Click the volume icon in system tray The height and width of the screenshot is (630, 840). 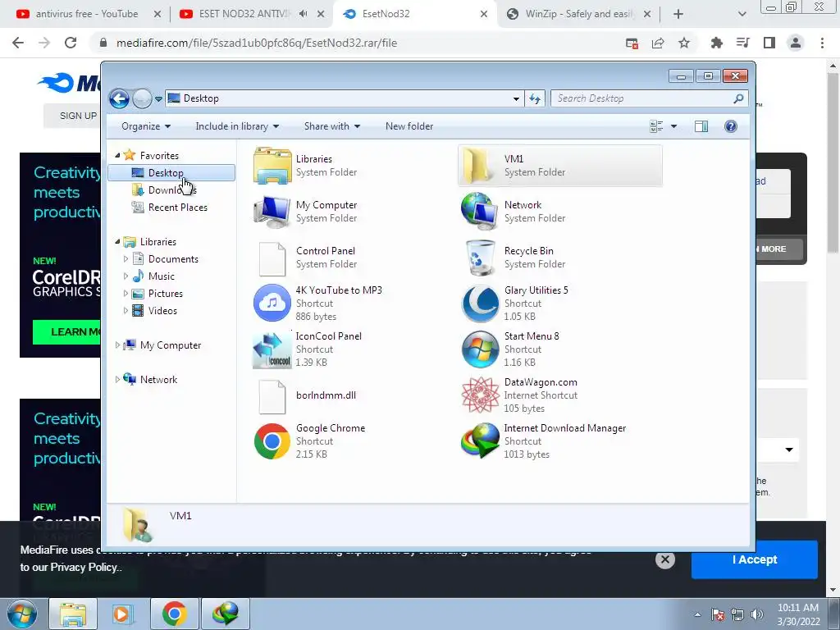coord(757,615)
